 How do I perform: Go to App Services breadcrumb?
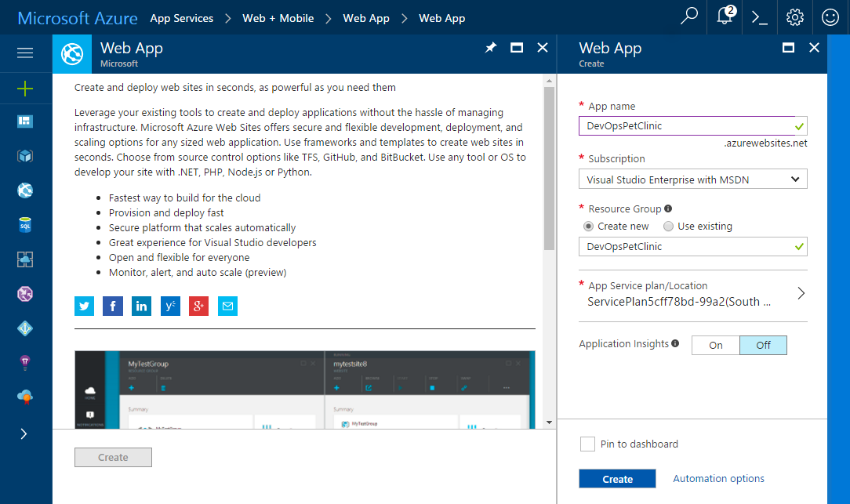[x=182, y=19]
